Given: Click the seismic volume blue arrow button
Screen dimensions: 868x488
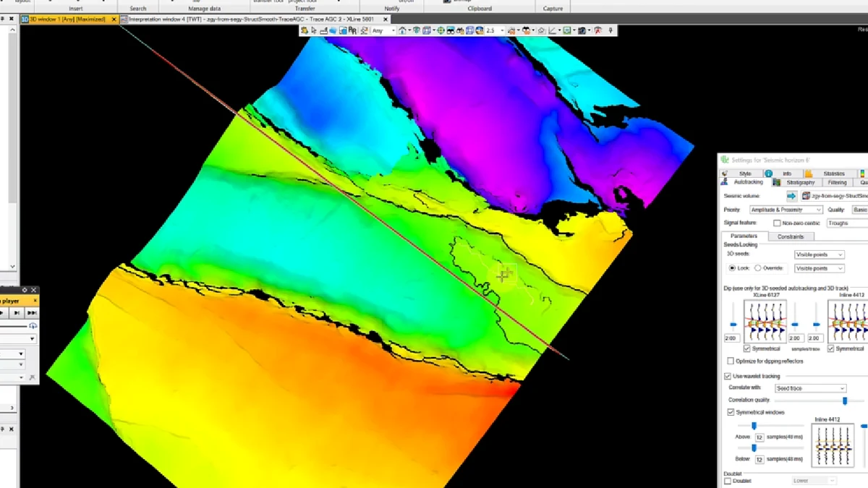Looking at the screenshot, I should click(792, 196).
